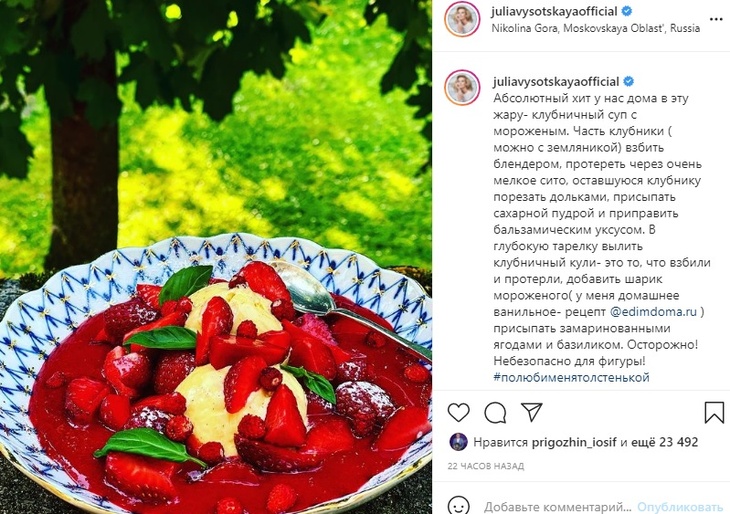
Task: Open comments via speech bubble icon
Action: tap(495, 412)
